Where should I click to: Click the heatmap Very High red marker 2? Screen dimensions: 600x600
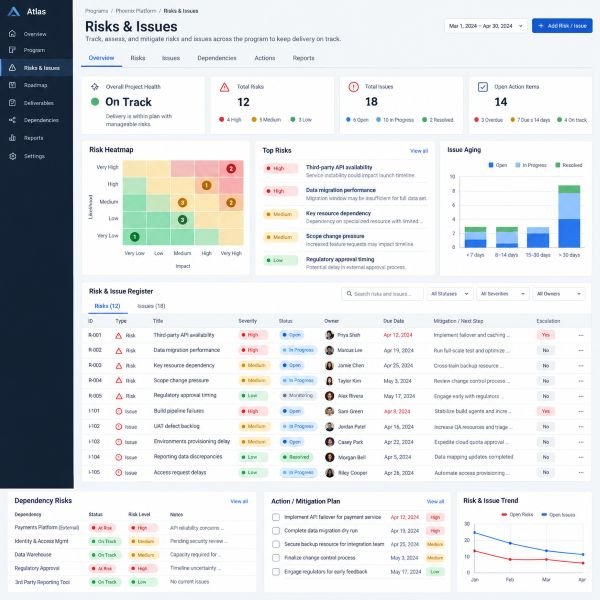(231, 168)
